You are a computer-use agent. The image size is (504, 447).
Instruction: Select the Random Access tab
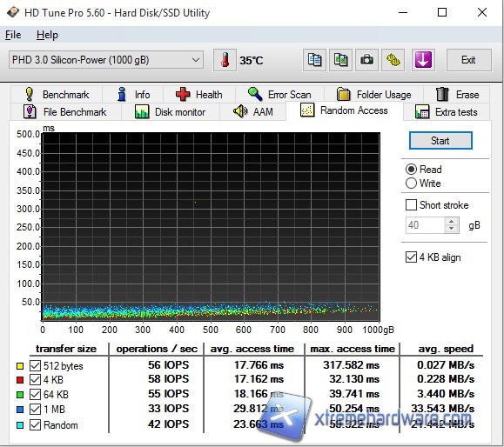coord(344,110)
